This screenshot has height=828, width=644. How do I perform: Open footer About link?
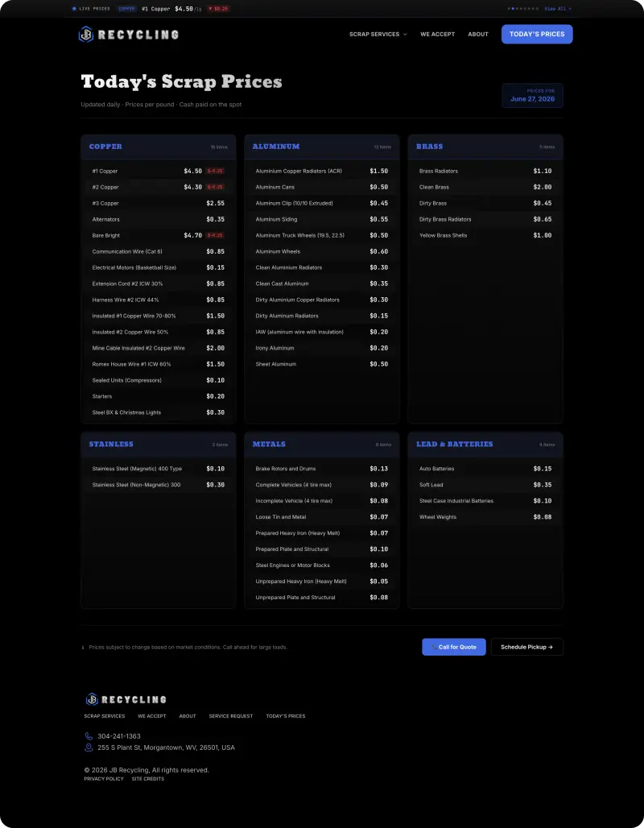point(188,716)
